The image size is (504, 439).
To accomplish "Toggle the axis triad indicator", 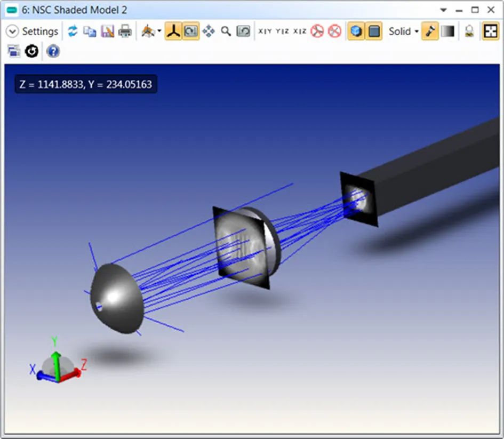I will pos(173,31).
